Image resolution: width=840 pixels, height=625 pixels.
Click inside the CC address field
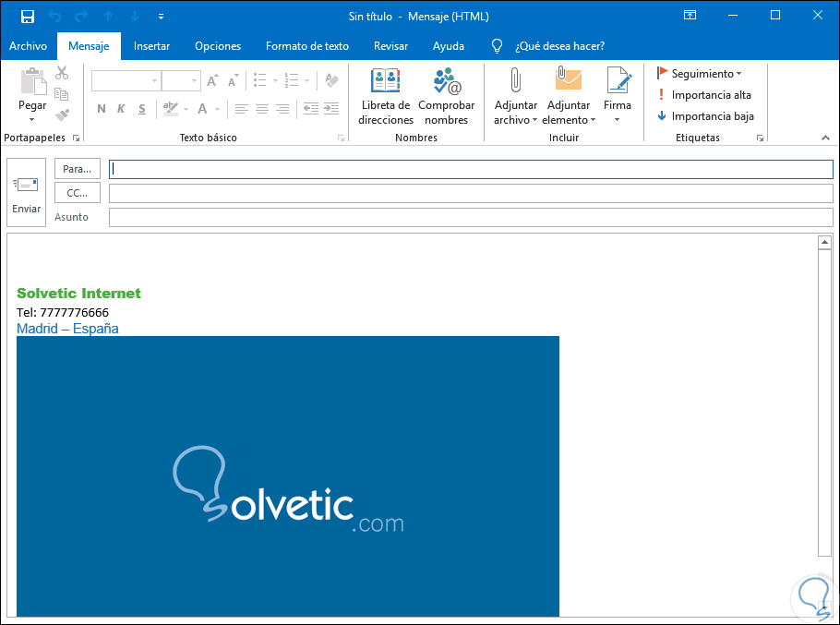pos(471,193)
